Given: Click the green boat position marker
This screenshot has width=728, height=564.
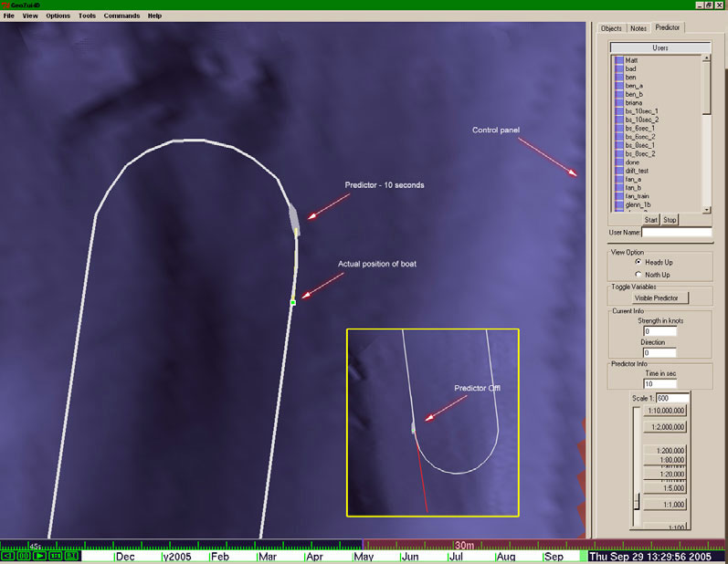Looking at the screenshot, I should click(x=293, y=302).
